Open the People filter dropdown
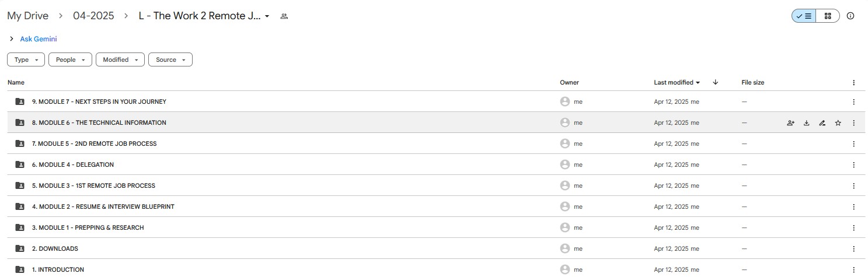868x277 pixels. point(70,59)
